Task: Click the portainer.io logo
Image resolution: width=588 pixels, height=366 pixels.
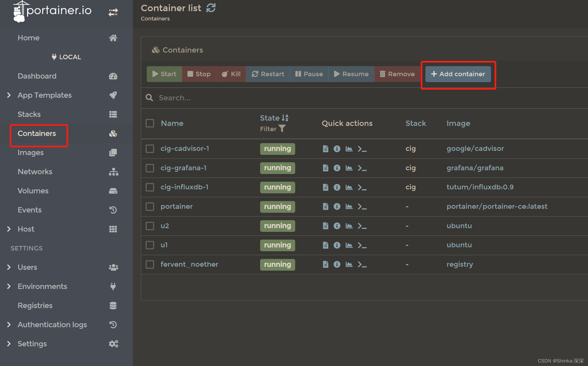Action: click(52, 11)
